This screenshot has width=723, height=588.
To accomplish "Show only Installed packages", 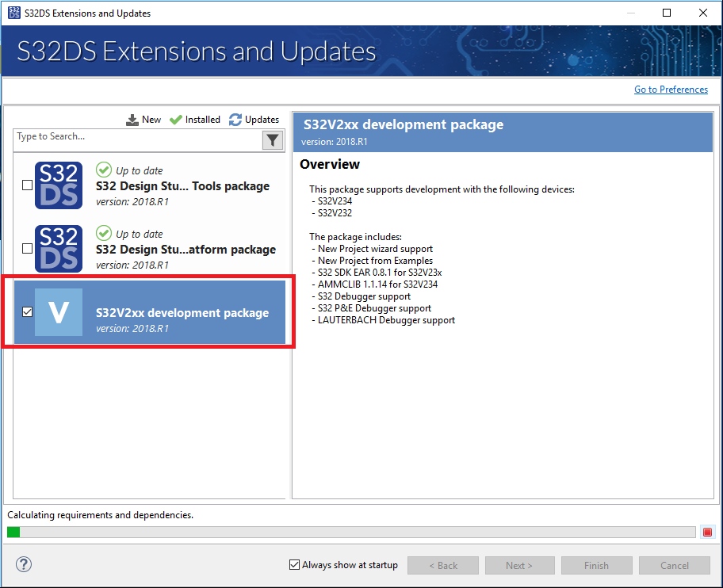I will (x=194, y=120).
